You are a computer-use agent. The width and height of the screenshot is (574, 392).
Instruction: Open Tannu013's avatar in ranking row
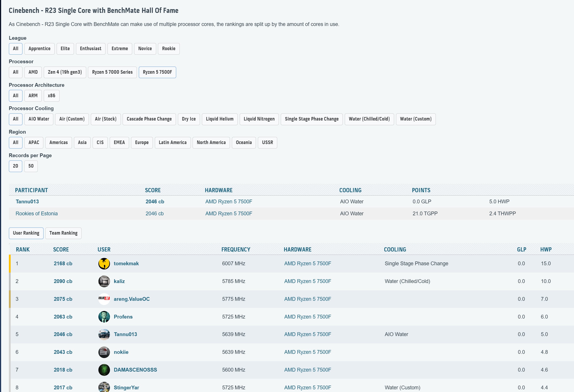(104, 334)
